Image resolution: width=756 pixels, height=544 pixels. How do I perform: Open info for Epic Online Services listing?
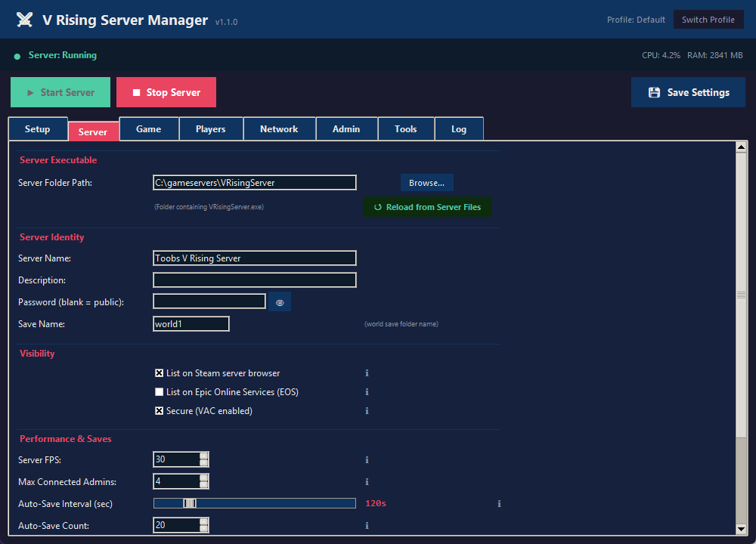point(367,391)
